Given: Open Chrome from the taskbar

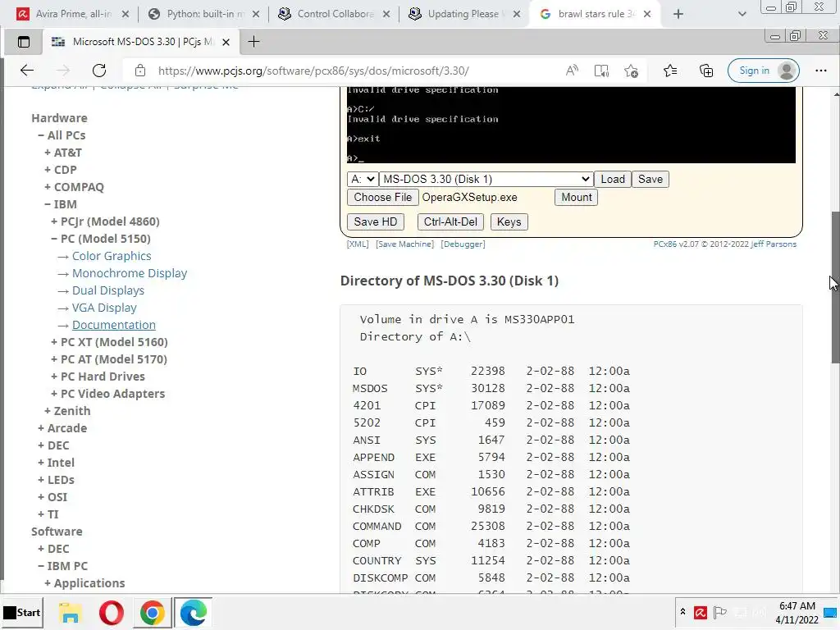Looking at the screenshot, I should 152,612.
